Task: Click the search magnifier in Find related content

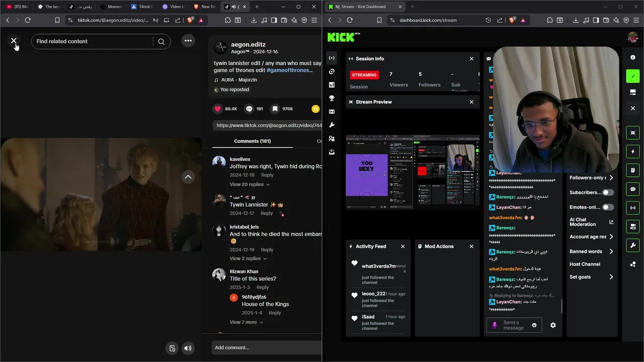Action: coord(162,42)
